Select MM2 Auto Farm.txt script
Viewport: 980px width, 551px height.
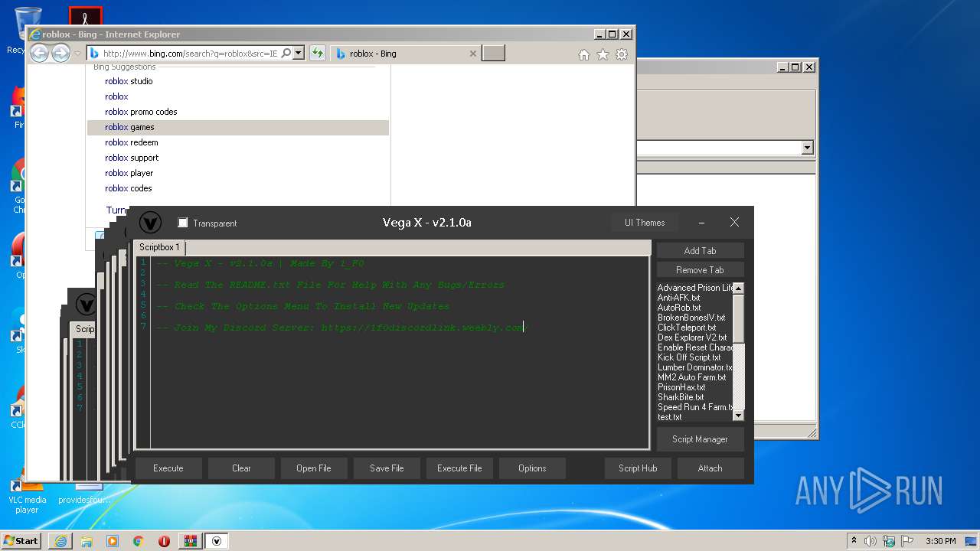coord(692,377)
